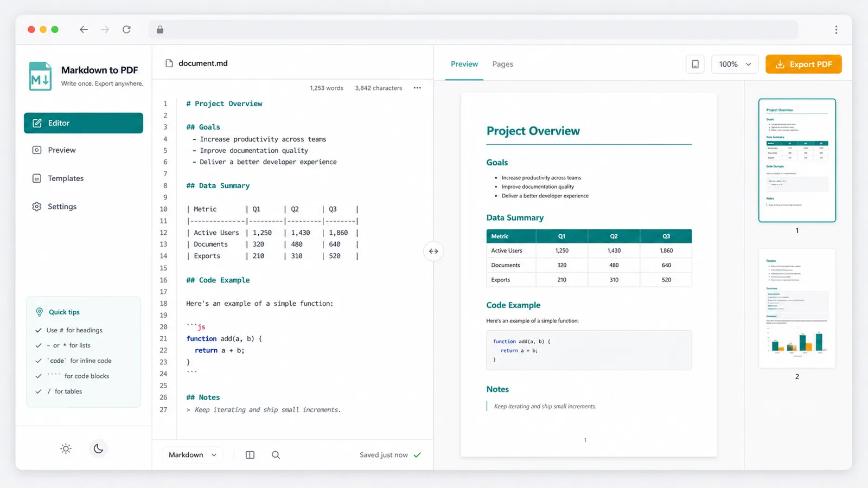Image resolution: width=868 pixels, height=488 pixels.
Task: Click 'Saved just now' status text
Action: [x=384, y=455]
